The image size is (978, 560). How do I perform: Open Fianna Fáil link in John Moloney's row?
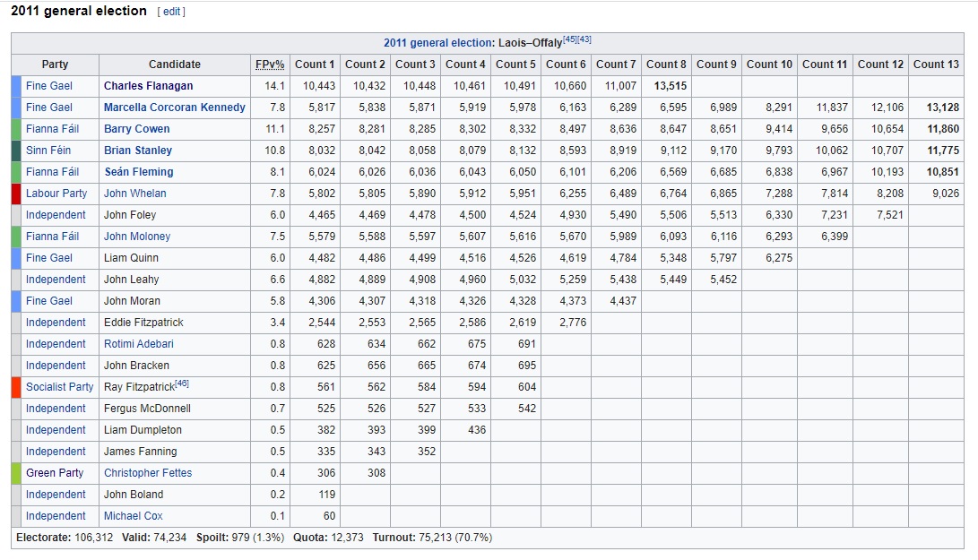tap(52, 237)
